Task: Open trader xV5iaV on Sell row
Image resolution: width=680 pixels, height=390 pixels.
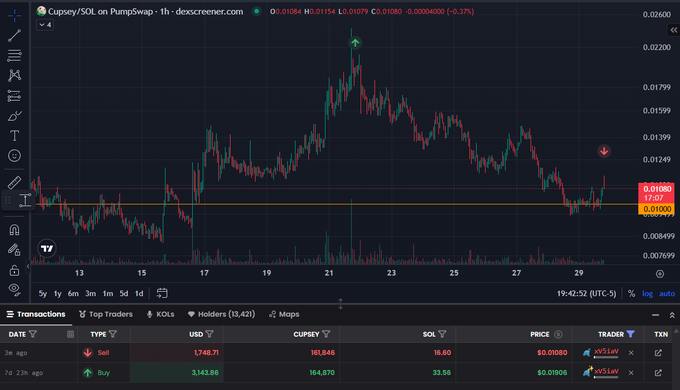Action: click(606, 352)
